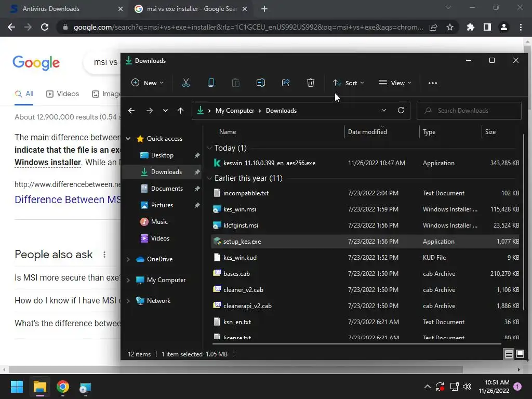Expand My Computer in navigation pane
Viewport: 532px width, 399px height.
tap(128, 280)
